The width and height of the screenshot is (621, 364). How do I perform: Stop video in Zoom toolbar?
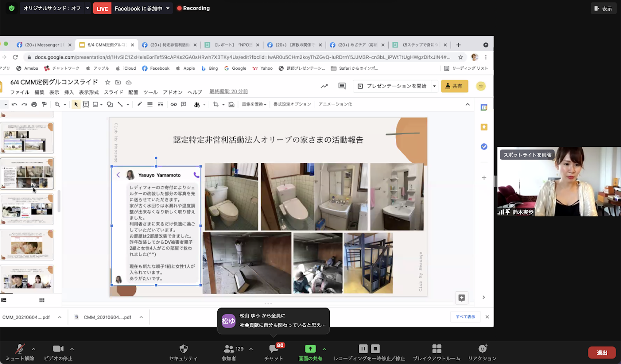coord(58,352)
